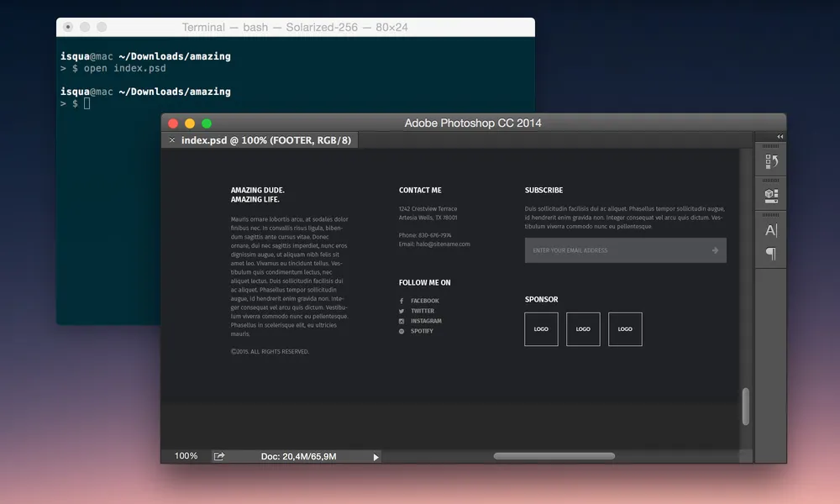Click the 100% zoom level field
This screenshot has width=840, height=504.
[186, 456]
